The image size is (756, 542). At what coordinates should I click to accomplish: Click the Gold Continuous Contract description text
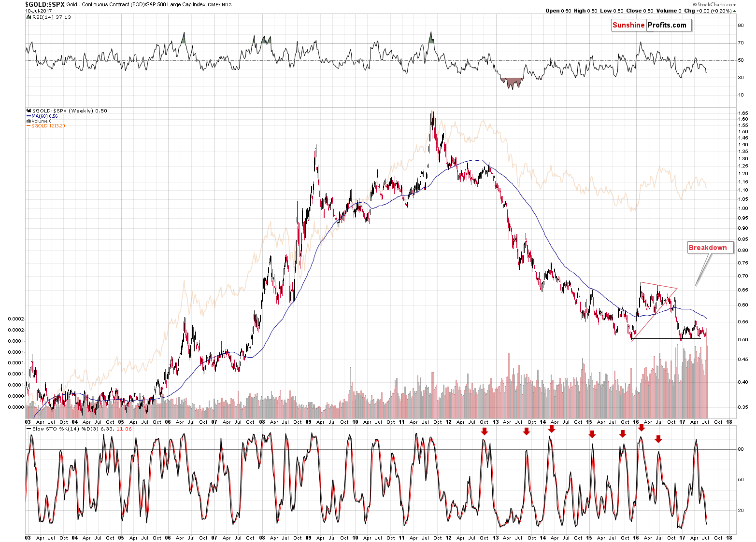pos(136,4)
